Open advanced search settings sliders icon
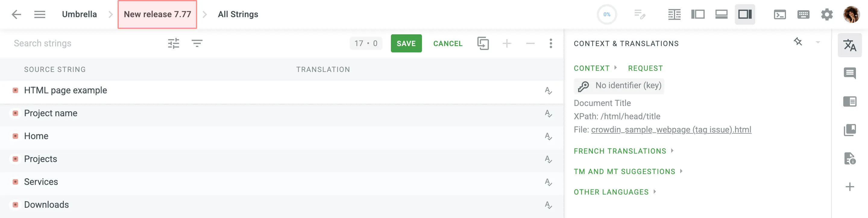The height and width of the screenshot is (218, 868). point(174,43)
